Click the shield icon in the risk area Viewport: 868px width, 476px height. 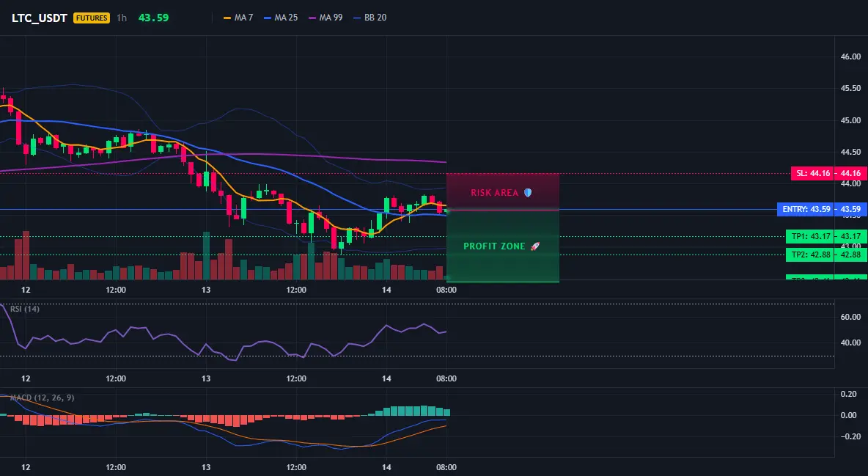528,193
